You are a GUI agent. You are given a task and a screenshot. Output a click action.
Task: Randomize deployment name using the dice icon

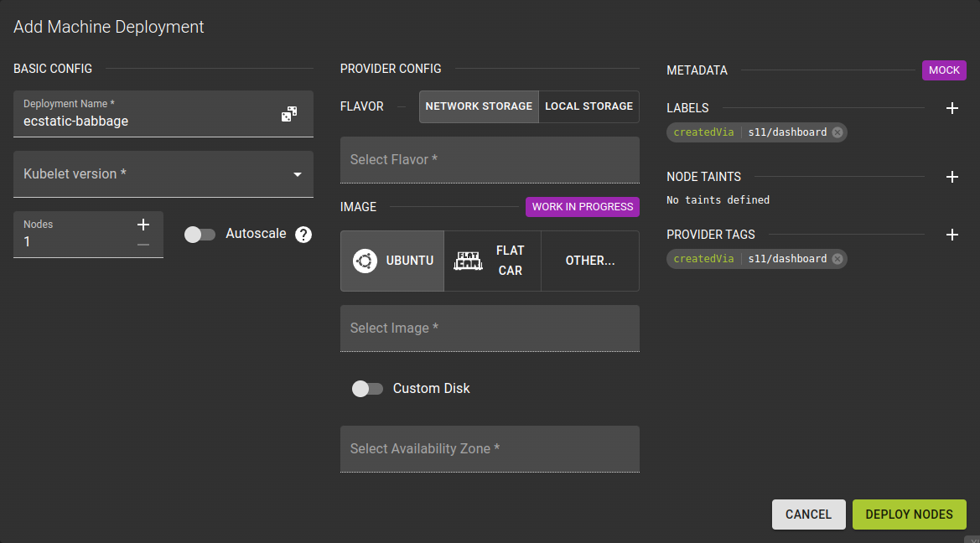(289, 113)
